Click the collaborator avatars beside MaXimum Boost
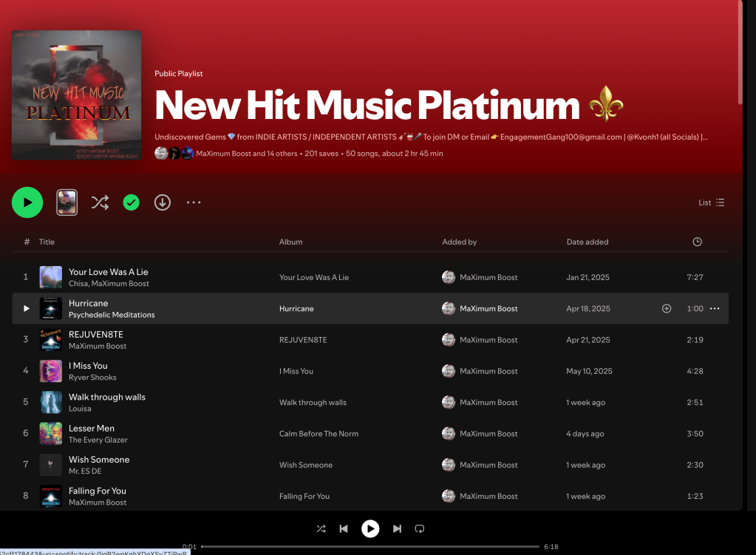 pos(174,153)
